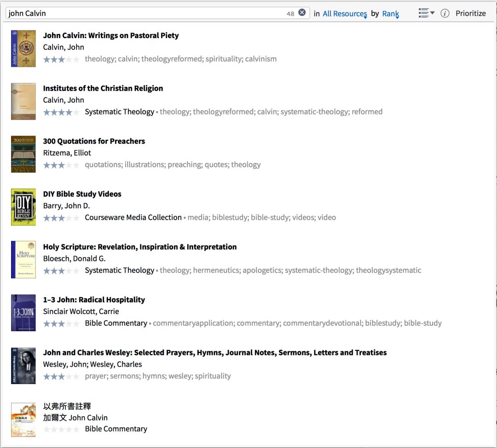
Task: Set star rating for Writings on Pastoral Piety
Action: click(61, 59)
